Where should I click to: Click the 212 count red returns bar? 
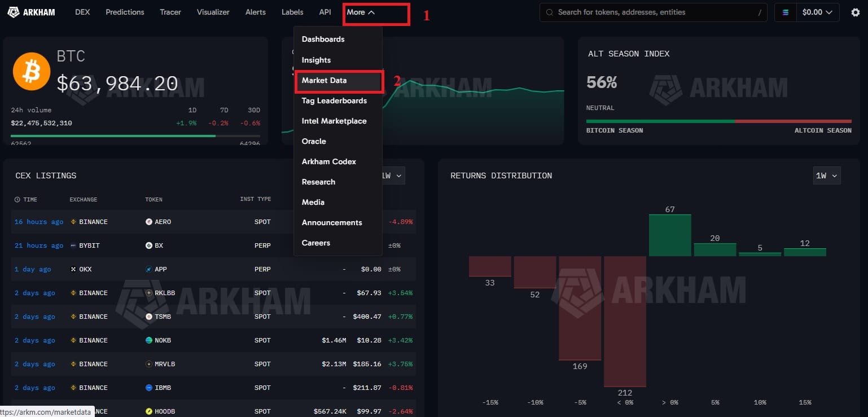pyautogui.click(x=625, y=322)
